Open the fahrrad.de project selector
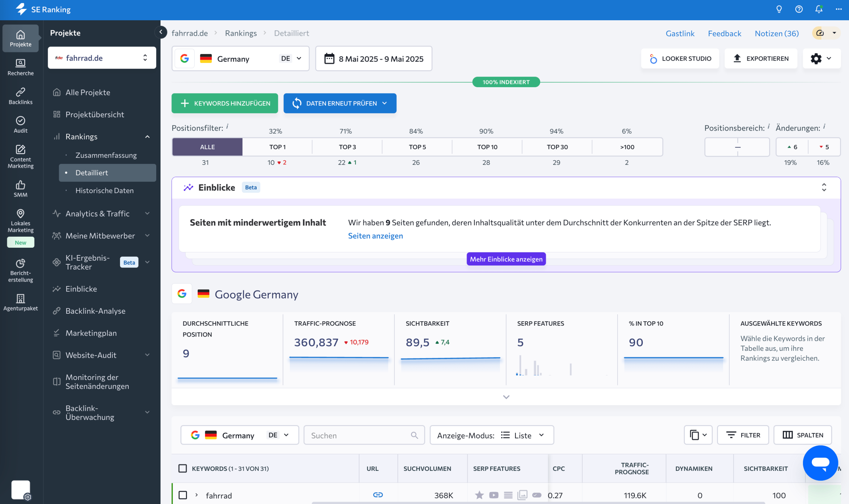 coord(102,58)
